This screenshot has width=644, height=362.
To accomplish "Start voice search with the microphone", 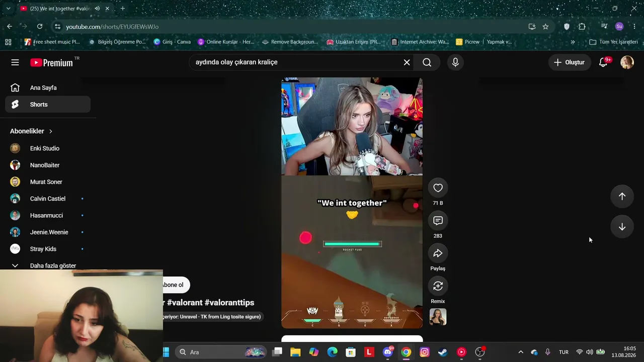I will pos(455,62).
